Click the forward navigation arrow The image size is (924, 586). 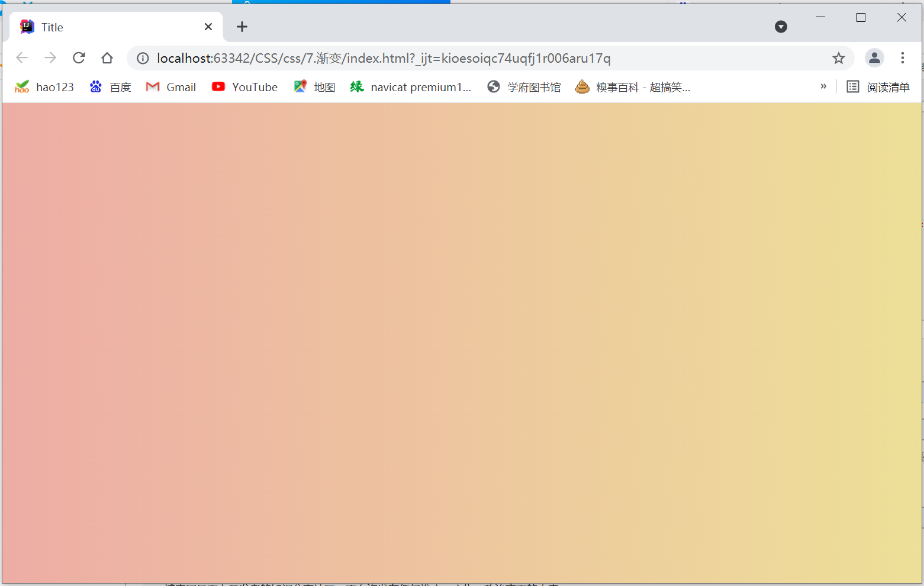click(50, 57)
